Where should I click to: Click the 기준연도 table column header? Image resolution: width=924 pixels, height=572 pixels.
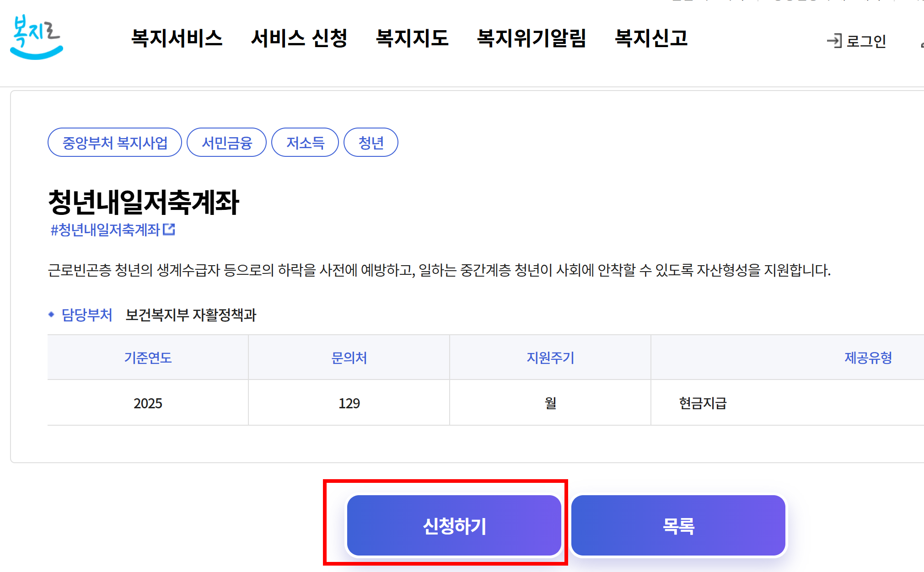point(147,358)
